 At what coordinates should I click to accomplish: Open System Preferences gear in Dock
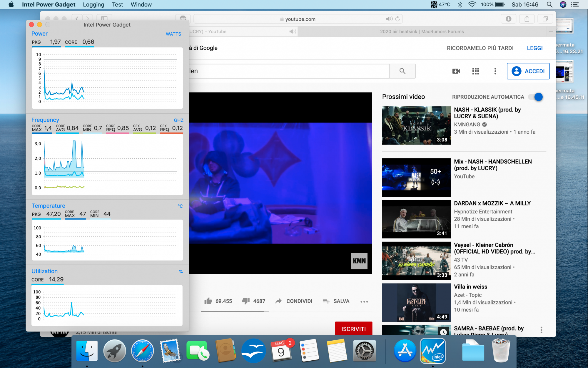click(364, 351)
